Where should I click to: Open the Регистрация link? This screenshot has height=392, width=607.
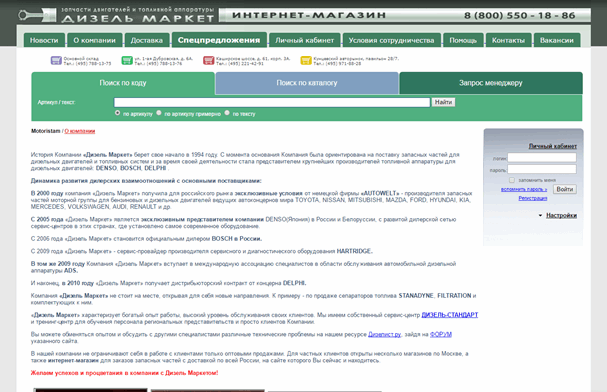pyautogui.click(x=533, y=198)
